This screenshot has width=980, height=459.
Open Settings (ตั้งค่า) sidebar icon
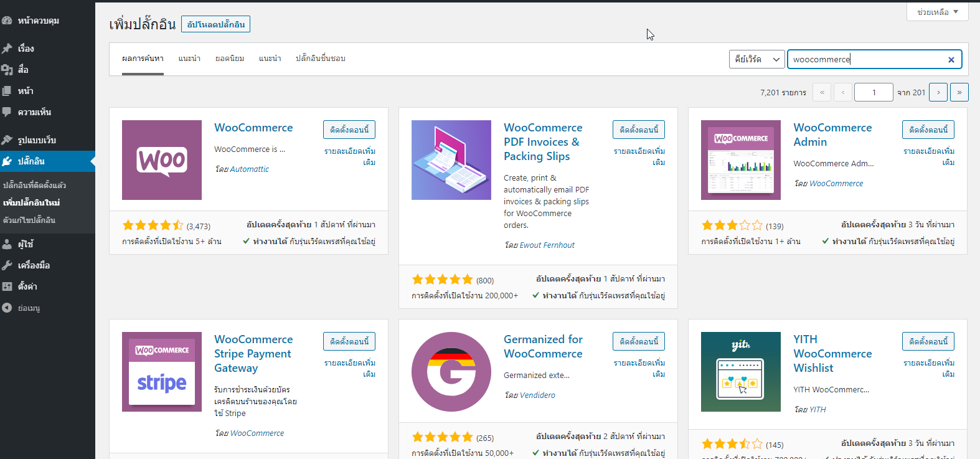pos(7,286)
